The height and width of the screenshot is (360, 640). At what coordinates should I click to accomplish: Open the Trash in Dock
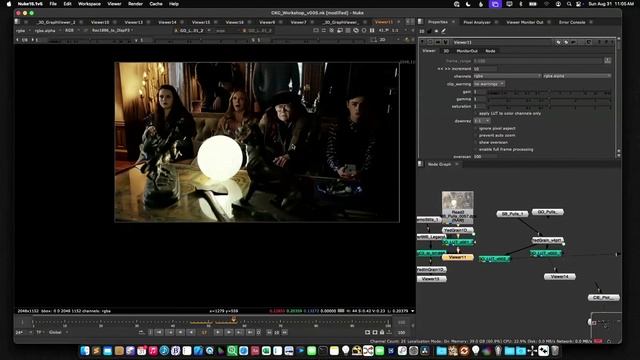pos(555,351)
